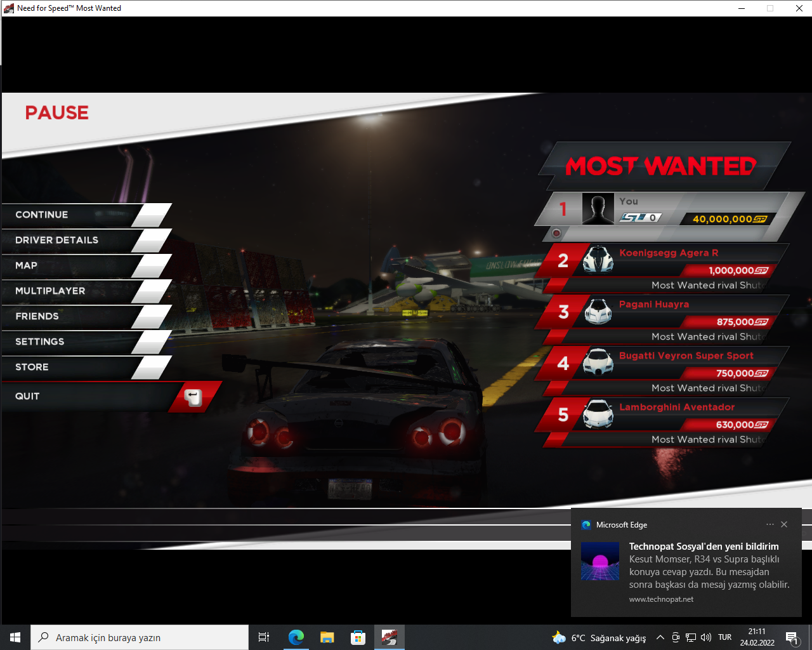Viewport: 812px width, 650px height.
Task: Select the Bugatti Veyron Super Sport entry
Action: pos(663,371)
